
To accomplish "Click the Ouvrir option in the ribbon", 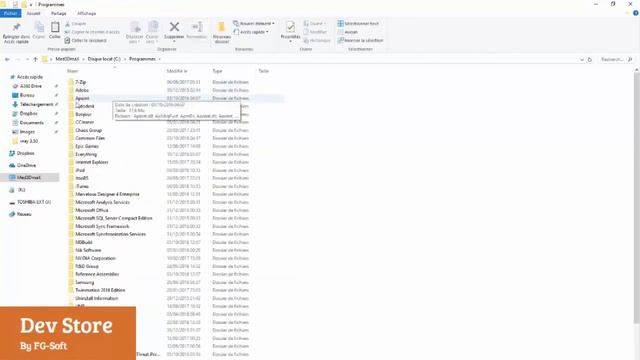I will coord(315,23).
